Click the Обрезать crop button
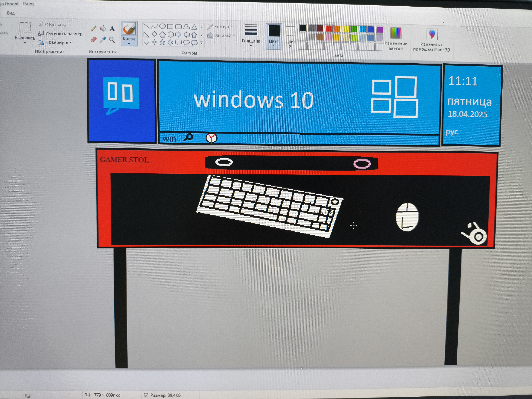Viewport: 532px width, 399px height. 52,24
